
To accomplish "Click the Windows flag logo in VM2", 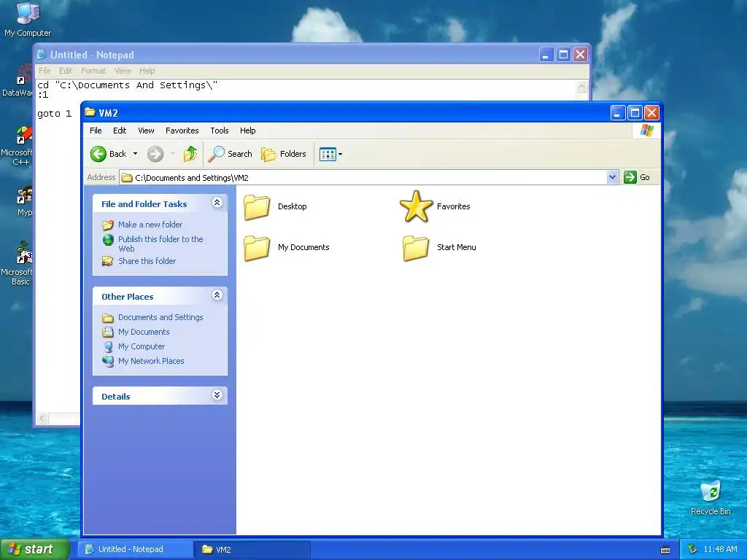I will click(647, 130).
